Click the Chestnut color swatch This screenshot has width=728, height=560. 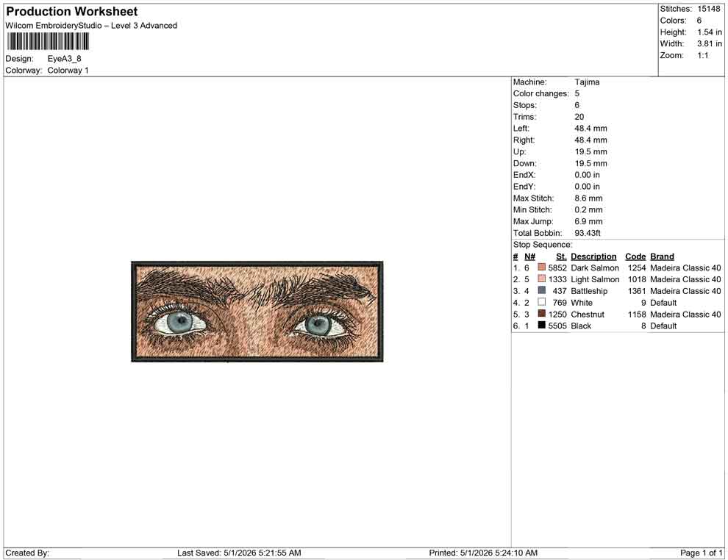click(541, 314)
